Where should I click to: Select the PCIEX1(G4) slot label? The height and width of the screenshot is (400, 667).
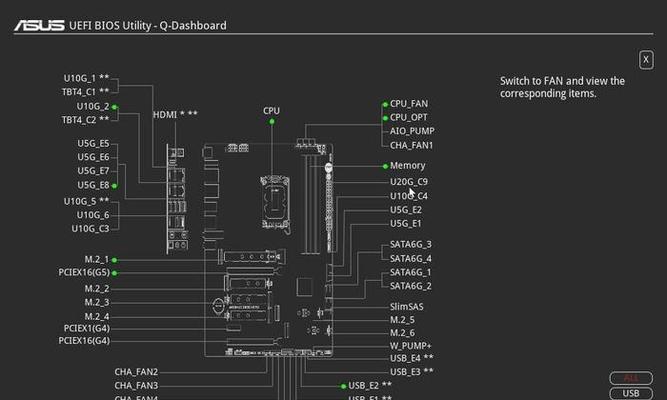[87, 329]
